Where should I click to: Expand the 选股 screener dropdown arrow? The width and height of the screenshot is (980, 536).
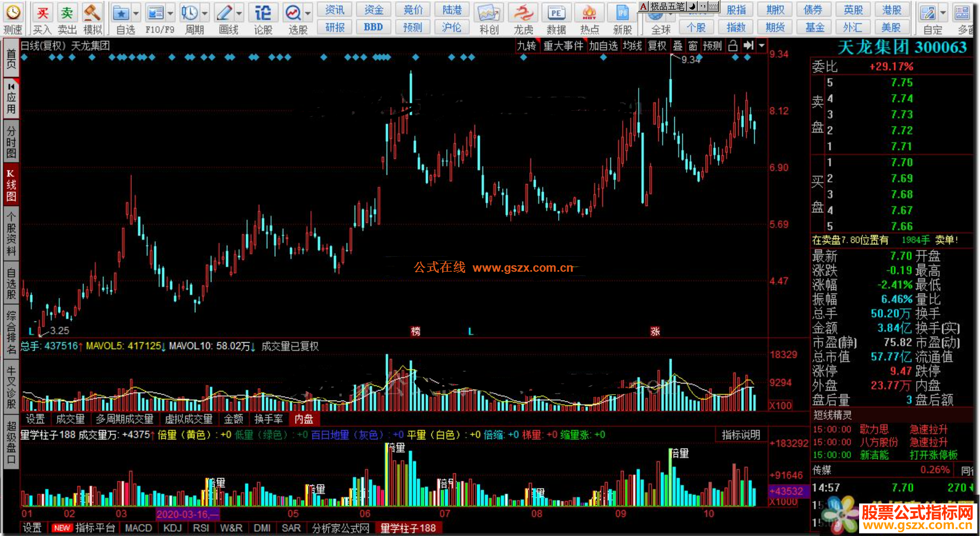pos(308,13)
